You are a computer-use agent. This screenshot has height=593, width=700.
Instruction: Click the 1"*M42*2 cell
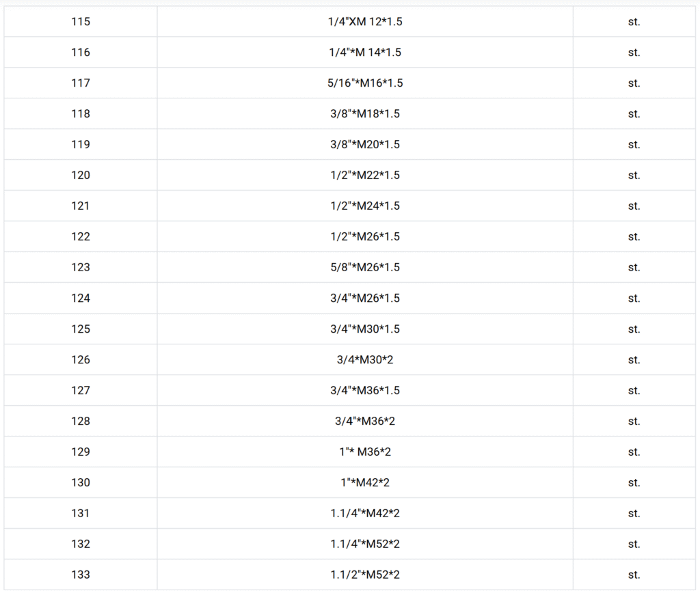point(364,483)
